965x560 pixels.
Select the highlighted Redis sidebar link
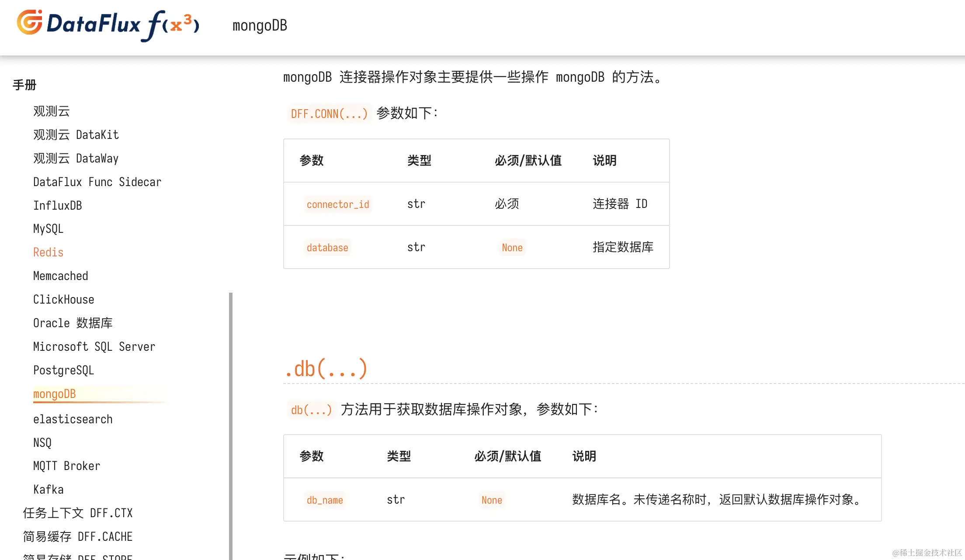(48, 252)
